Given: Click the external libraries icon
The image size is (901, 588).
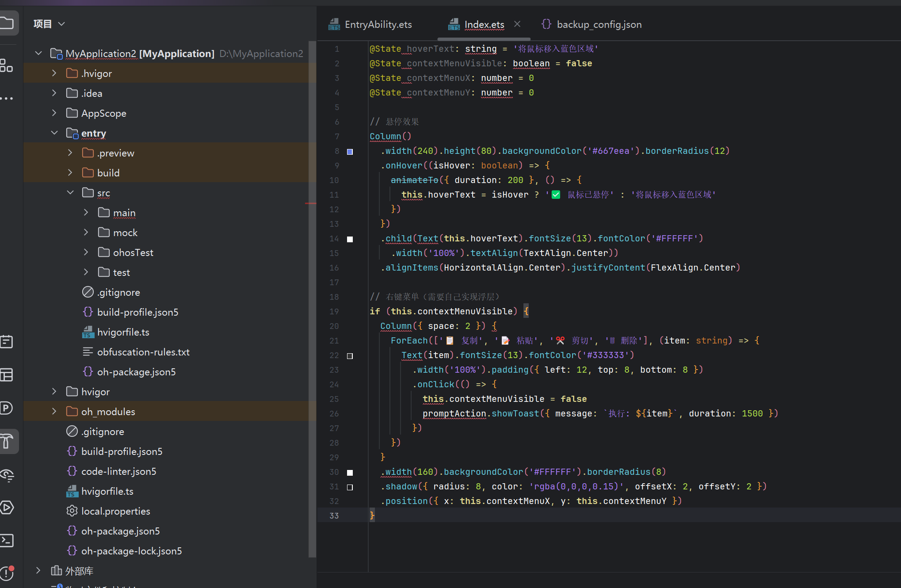Looking at the screenshot, I should [x=56, y=570].
